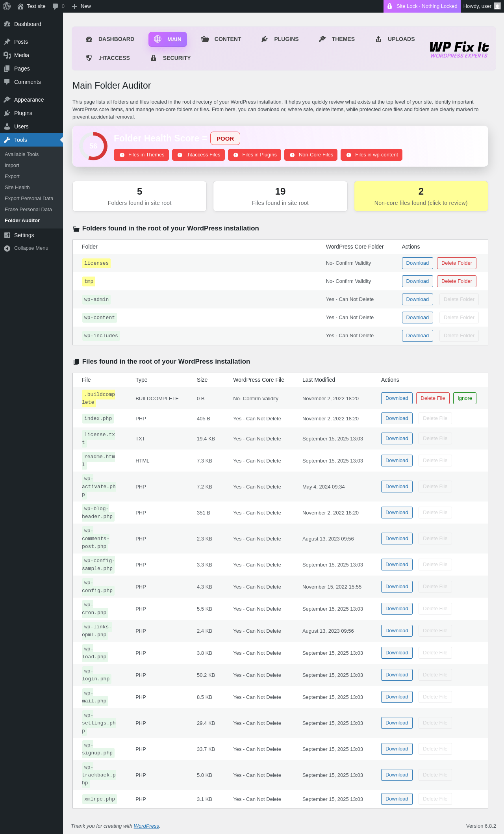Click the Site Lock padlock icon
Image resolution: width=504 pixels, height=834 pixels.
(389, 6)
